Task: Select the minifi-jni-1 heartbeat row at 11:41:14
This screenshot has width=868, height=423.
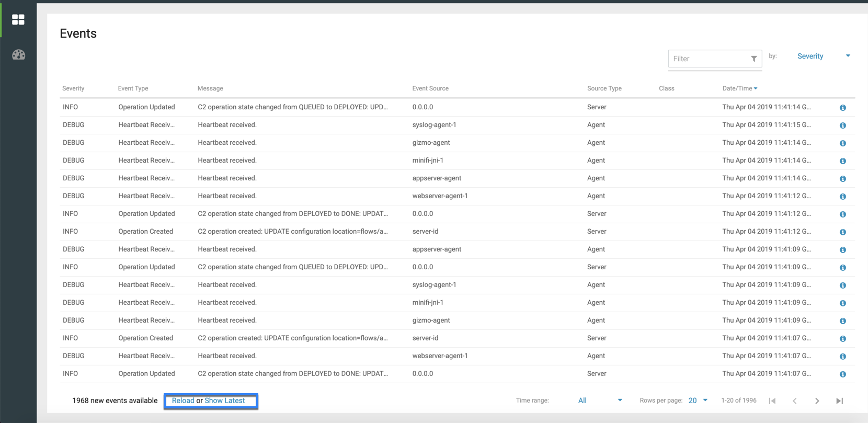Action: [427, 161]
